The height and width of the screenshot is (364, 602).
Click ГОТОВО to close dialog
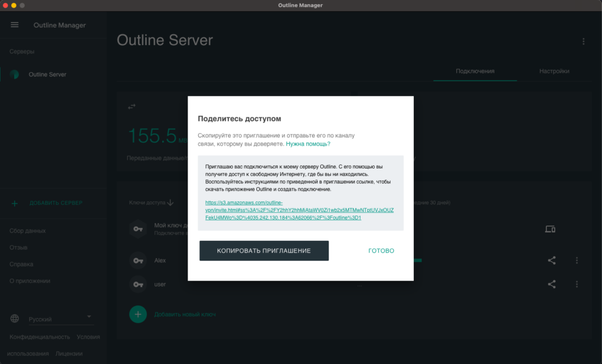pyautogui.click(x=381, y=251)
